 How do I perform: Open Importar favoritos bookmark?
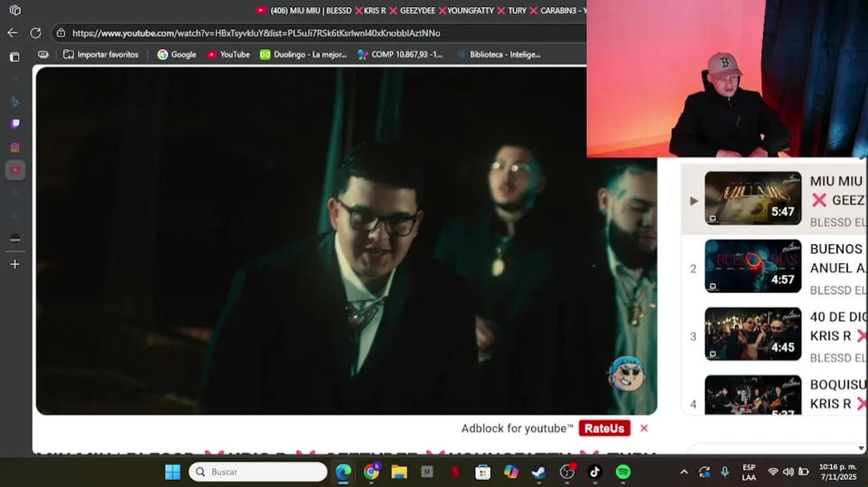101,54
